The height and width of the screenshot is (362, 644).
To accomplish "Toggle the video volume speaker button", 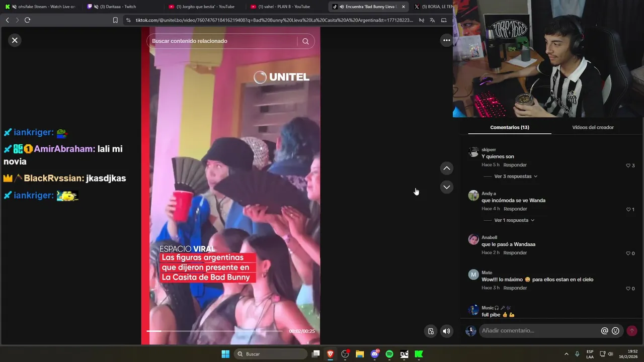I will tap(446, 331).
